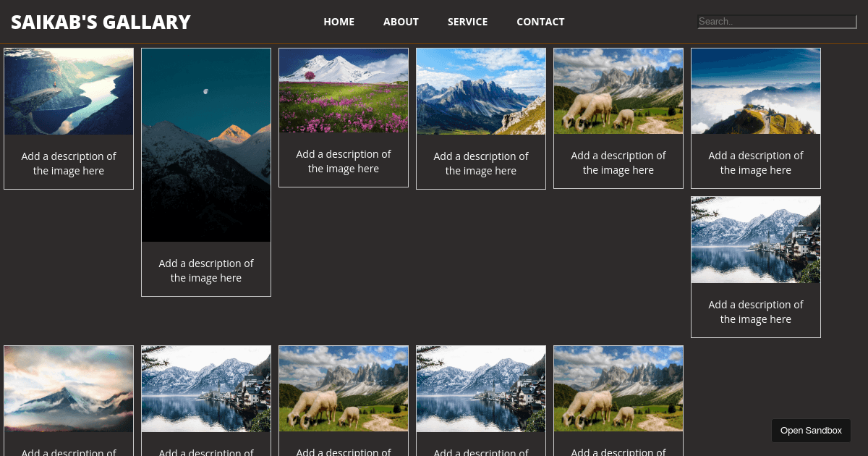This screenshot has width=868, height=456.
Task: Open the cliff over fjord photo
Action: 69,91
